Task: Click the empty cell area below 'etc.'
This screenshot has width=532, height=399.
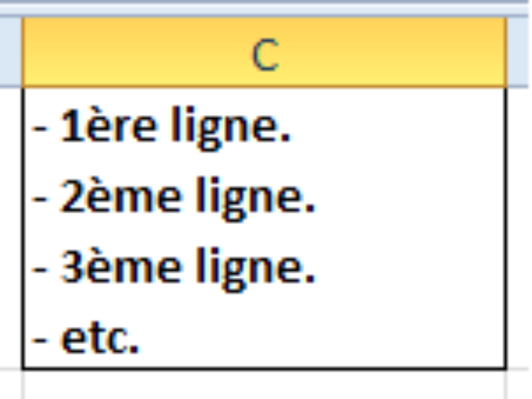Action: (x=266, y=359)
